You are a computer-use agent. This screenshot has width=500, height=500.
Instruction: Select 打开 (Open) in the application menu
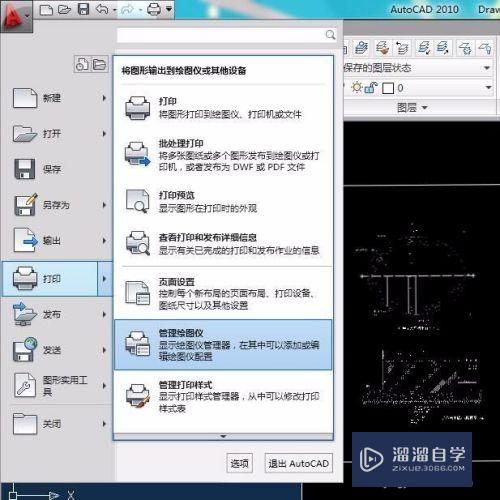57,134
